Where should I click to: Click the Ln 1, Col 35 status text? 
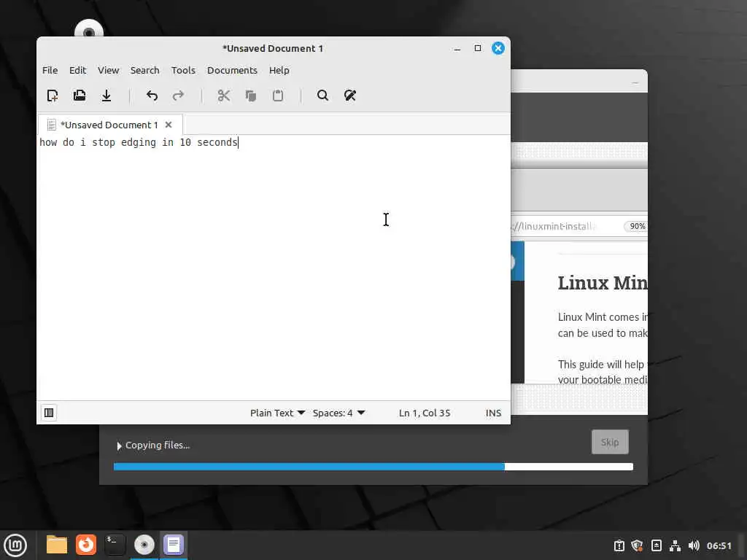pos(425,413)
